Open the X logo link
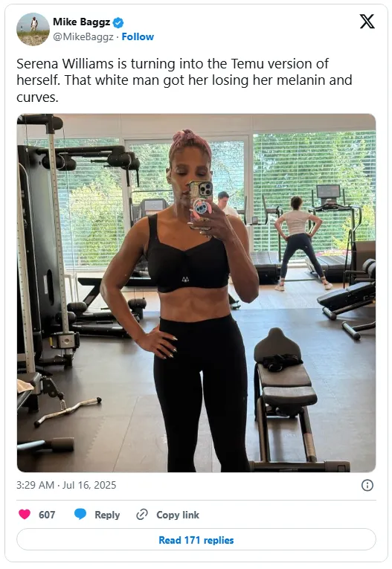 (x=367, y=22)
